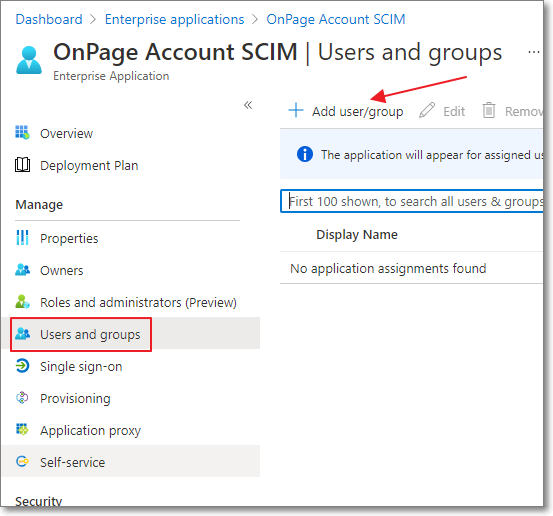
Task: Click Roles and administrators icon
Action: [23, 302]
